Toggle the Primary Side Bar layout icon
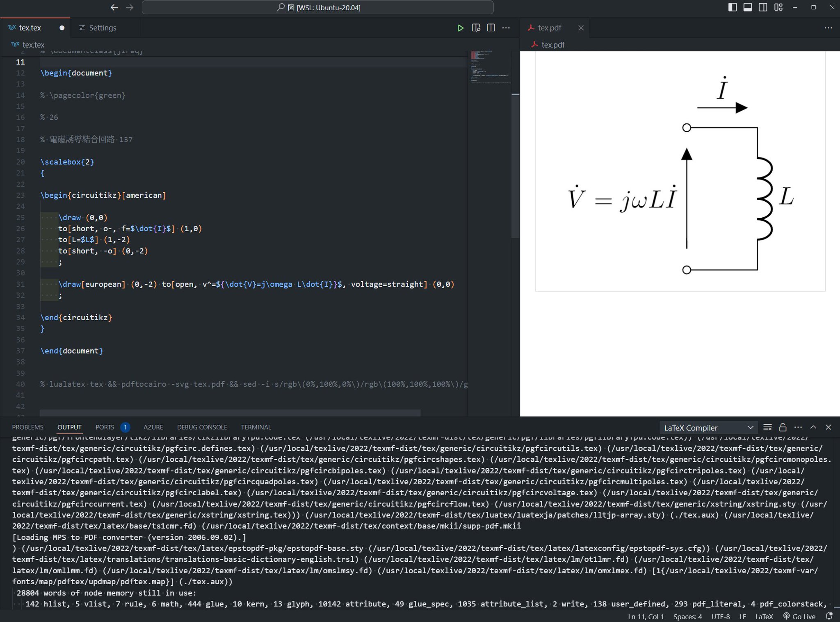Screen dimensions: 840x622 click(733, 7)
